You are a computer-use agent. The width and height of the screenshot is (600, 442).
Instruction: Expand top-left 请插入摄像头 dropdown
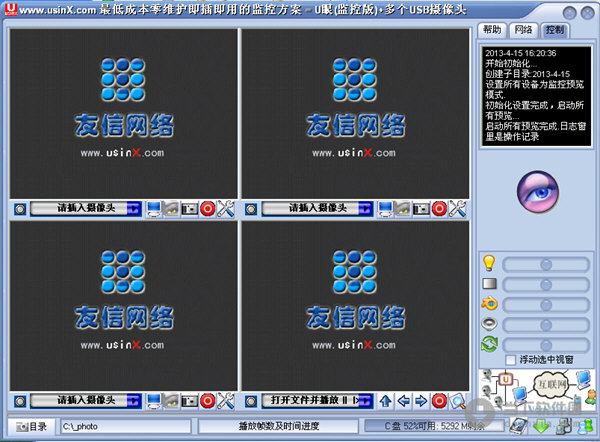pos(134,209)
